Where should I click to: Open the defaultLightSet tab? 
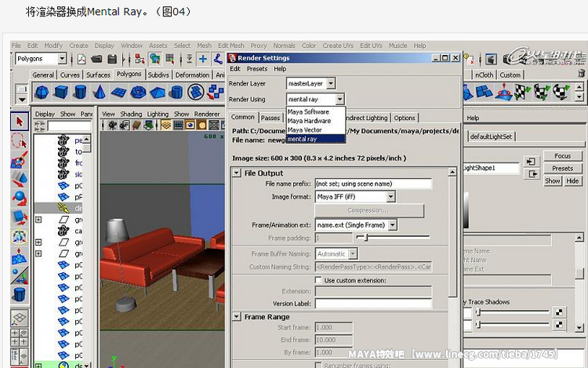[491, 137]
